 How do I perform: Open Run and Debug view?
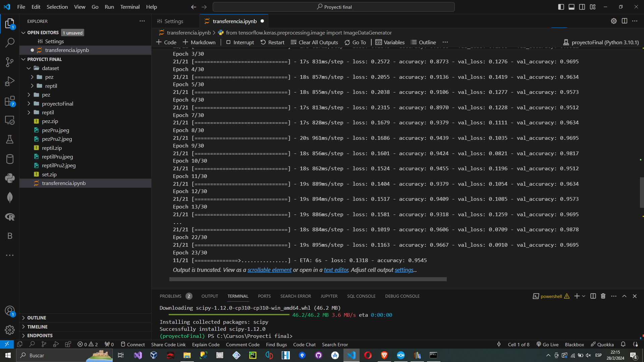coord(10,81)
